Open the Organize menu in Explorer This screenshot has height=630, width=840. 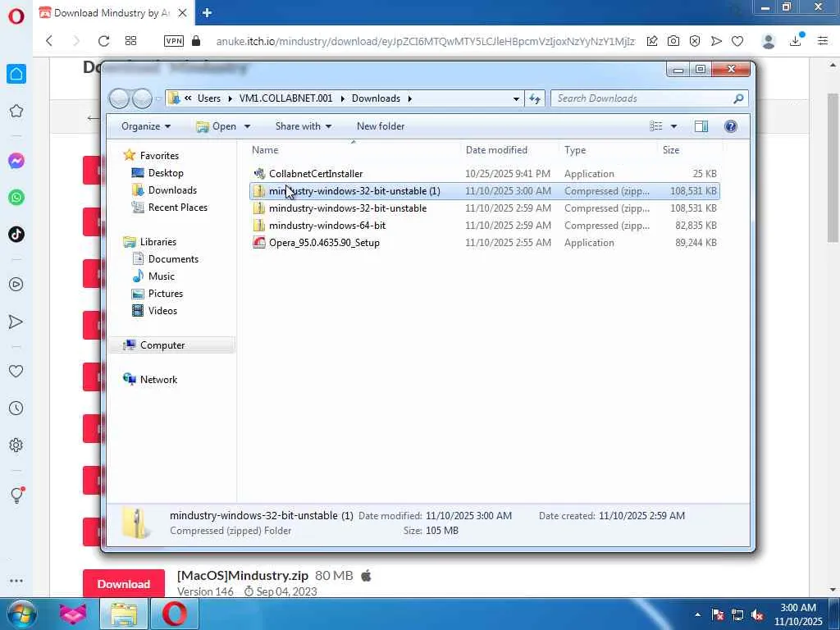point(146,126)
